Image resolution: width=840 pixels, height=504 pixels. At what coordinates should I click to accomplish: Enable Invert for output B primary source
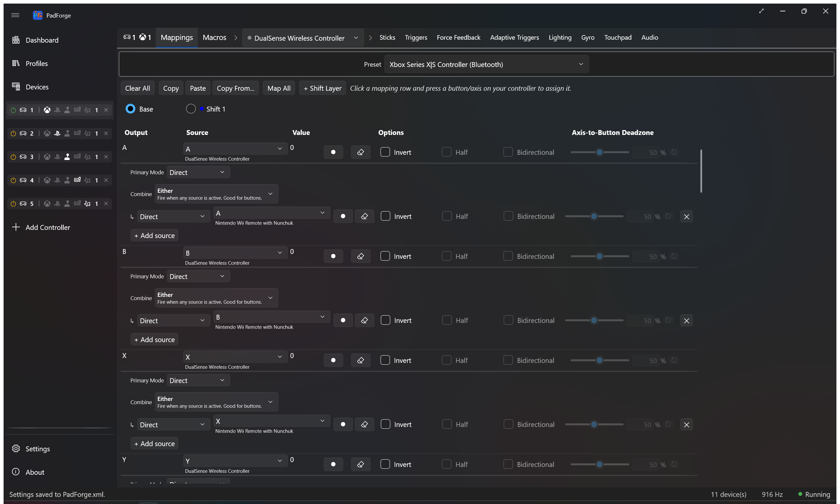[x=385, y=256]
